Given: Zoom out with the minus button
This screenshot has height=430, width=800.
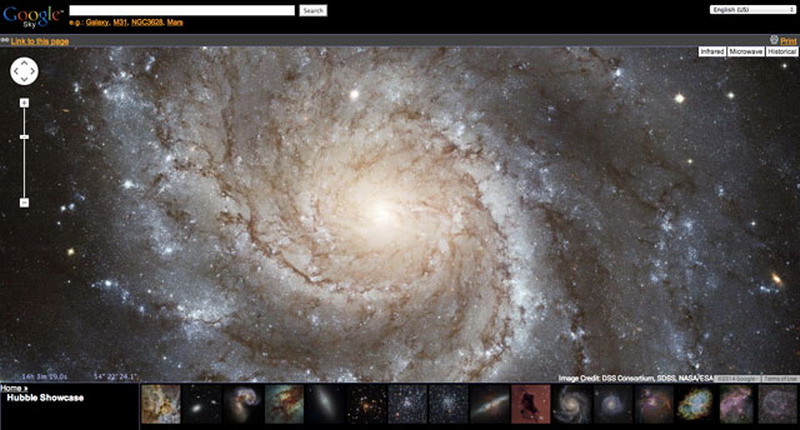Looking at the screenshot, I should click(24, 203).
